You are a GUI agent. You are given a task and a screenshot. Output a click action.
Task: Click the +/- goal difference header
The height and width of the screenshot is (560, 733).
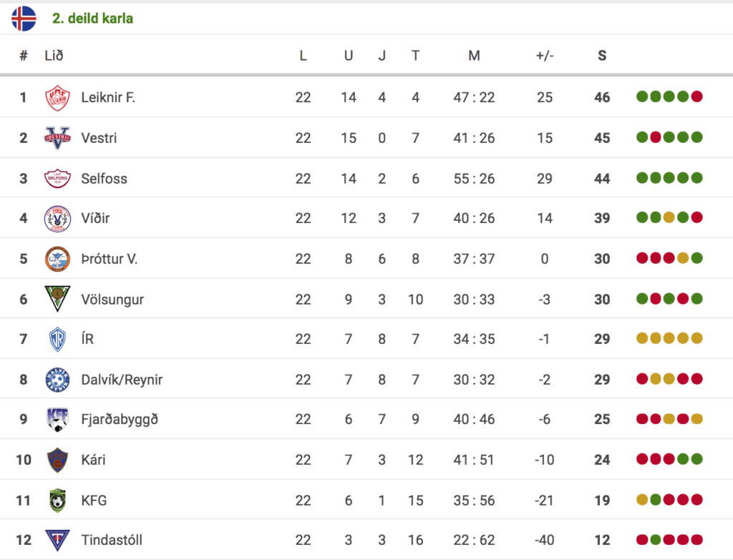coord(545,56)
